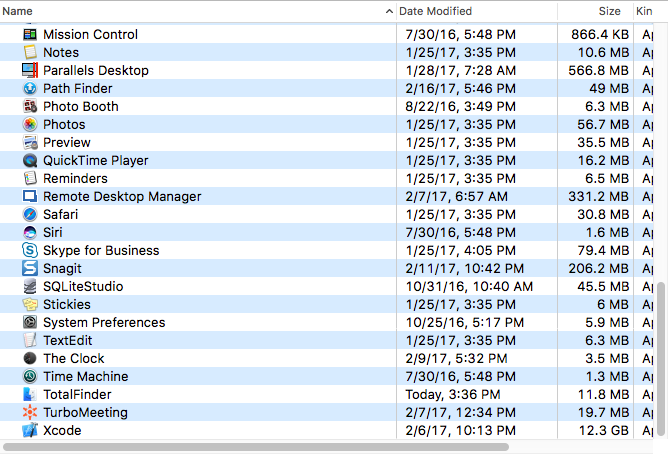Select the Xcode app icon

(x=30, y=431)
